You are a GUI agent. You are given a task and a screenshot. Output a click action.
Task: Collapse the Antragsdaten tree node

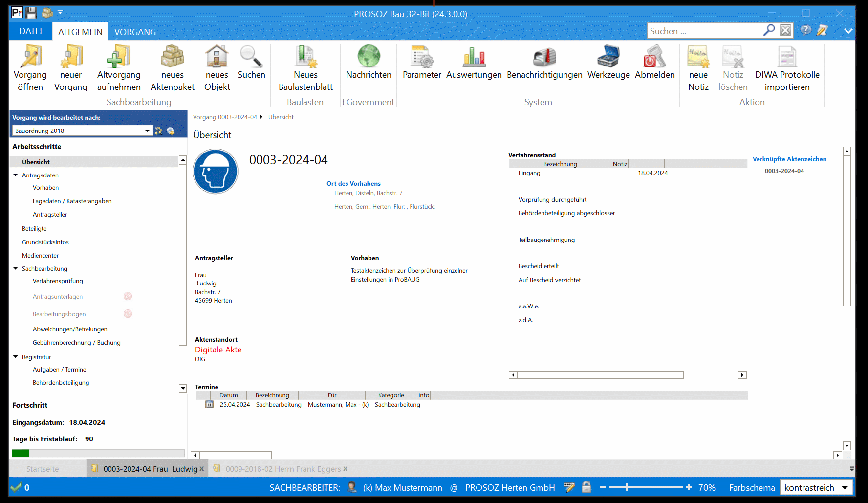coord(16,175)
